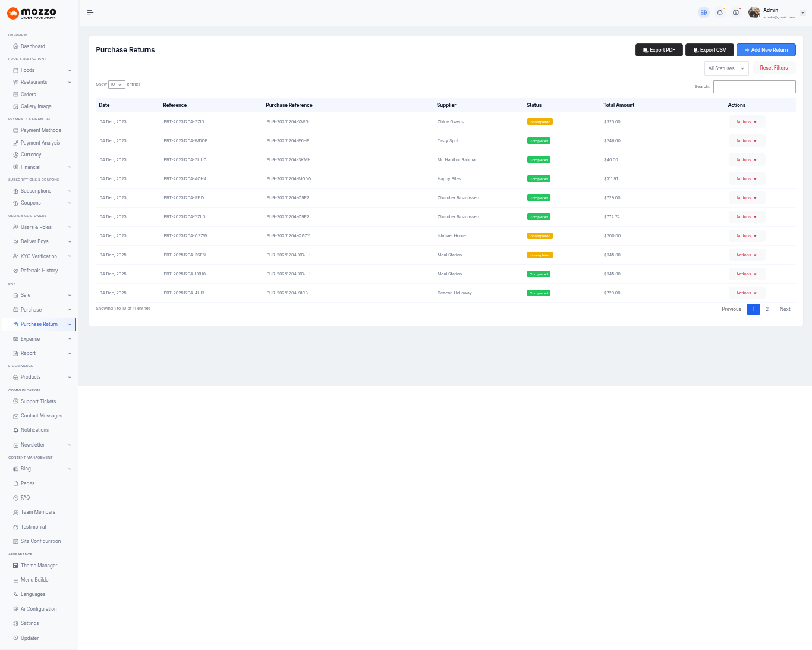The image size is (812, 650).
Task: Click the Admin profile avatar
Action: pyautogui.click(x=754, y=12)
